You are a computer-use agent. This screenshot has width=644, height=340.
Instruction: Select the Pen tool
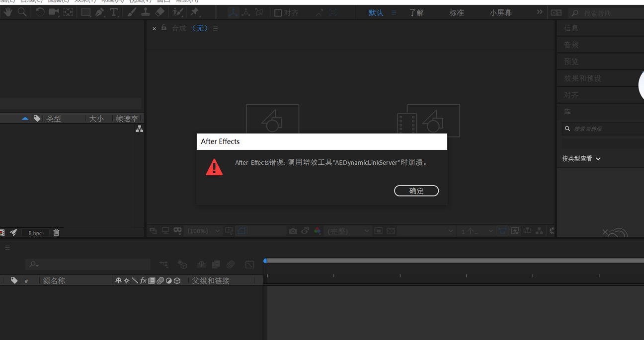(x=100, y=12)
